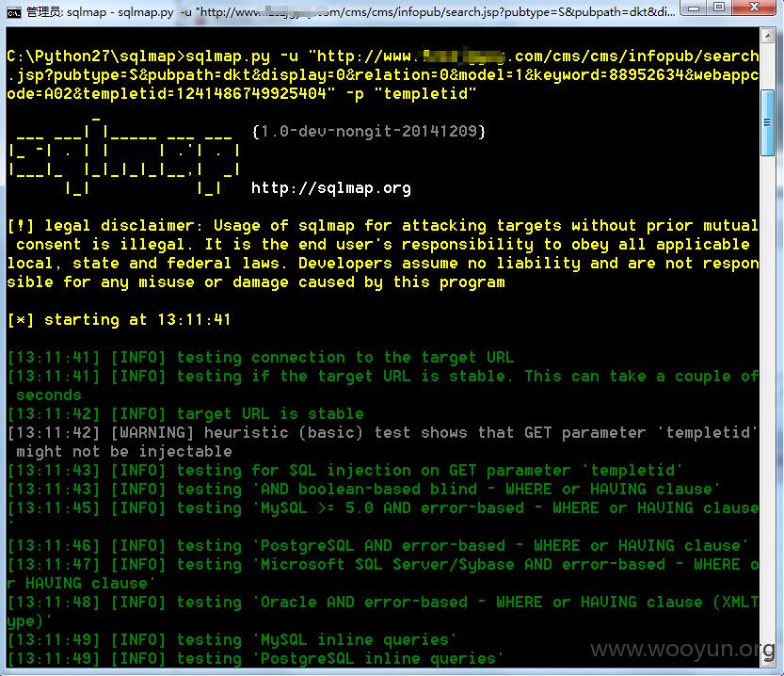Image resolution: width=784 pixels, height=676 pixels.
Task: Click the 'PostgreSQL inline queries' test line
Action: (255, 658)
